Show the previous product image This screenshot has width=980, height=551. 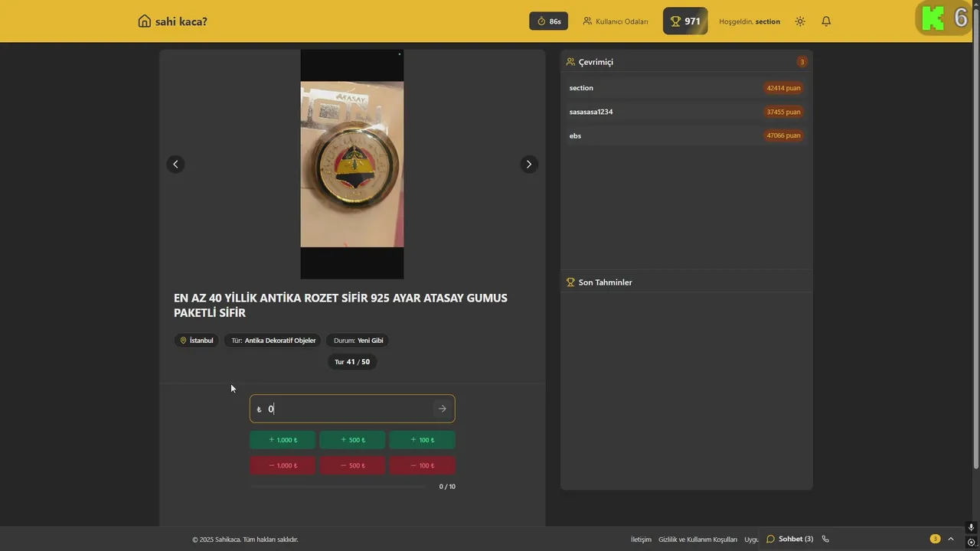[175, 164]
